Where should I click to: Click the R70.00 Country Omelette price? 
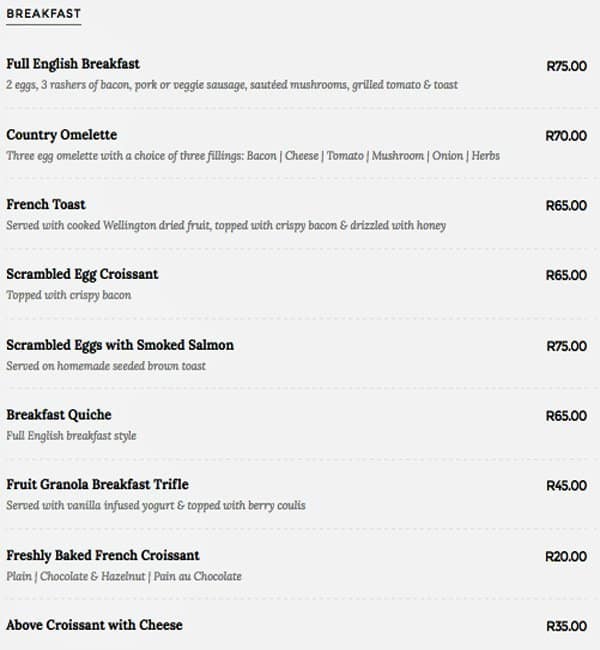pyautogui.click(x=566, y=136)
